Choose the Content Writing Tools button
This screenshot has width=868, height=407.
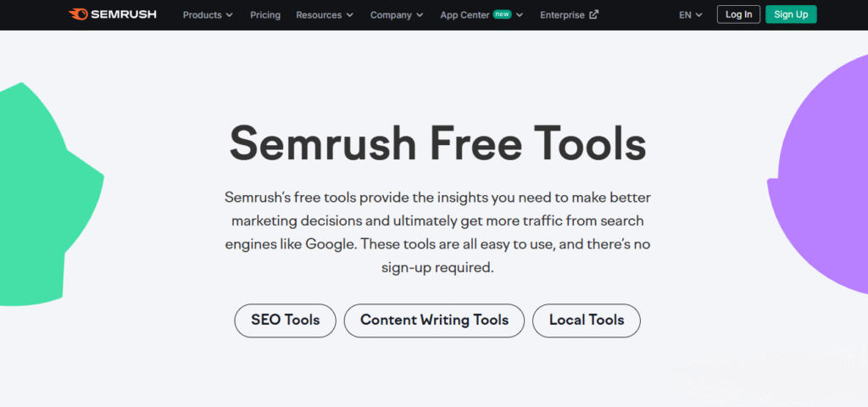(434, 321)
